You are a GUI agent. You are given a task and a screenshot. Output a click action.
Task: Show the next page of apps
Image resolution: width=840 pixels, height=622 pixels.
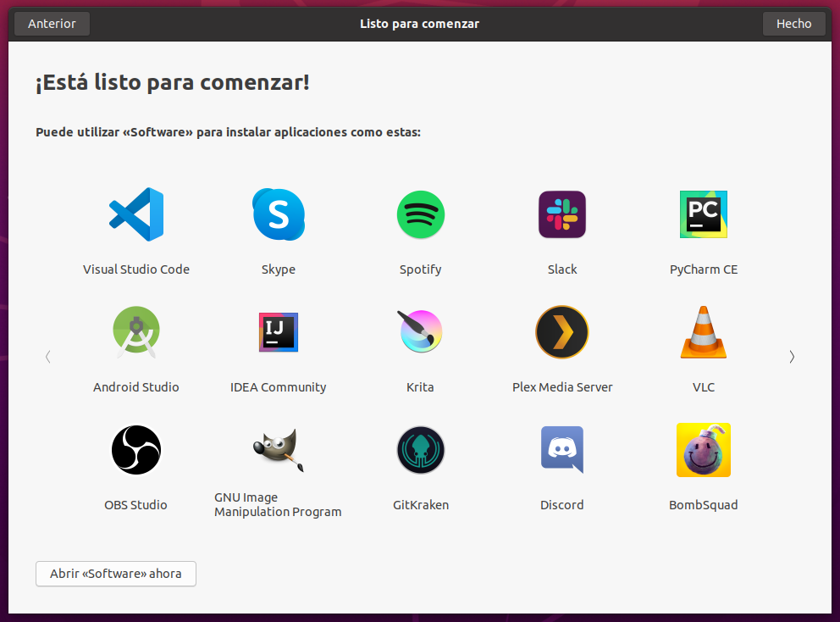click(792, 357)
